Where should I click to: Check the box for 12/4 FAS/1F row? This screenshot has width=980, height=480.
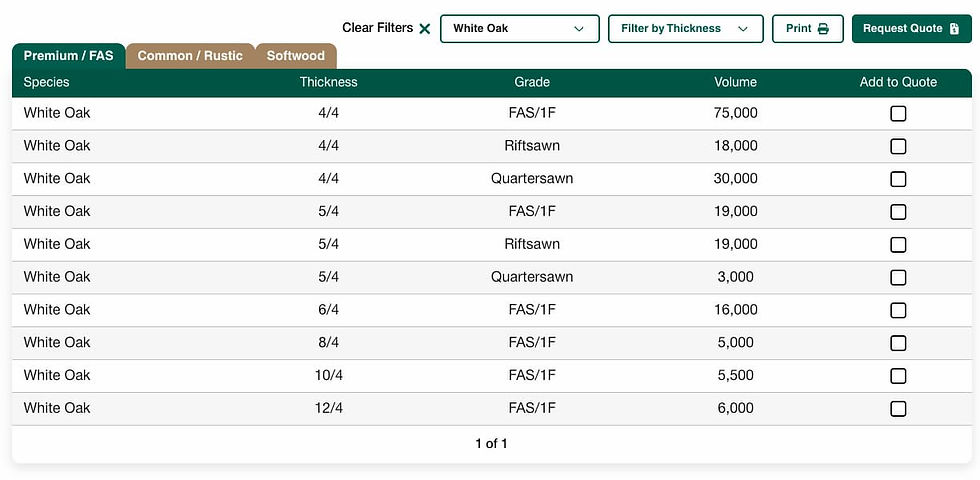(x=898, y=409)
